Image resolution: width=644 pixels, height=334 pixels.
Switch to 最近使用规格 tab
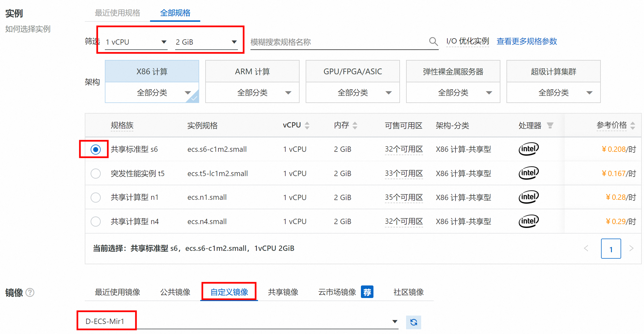[117, 13]
